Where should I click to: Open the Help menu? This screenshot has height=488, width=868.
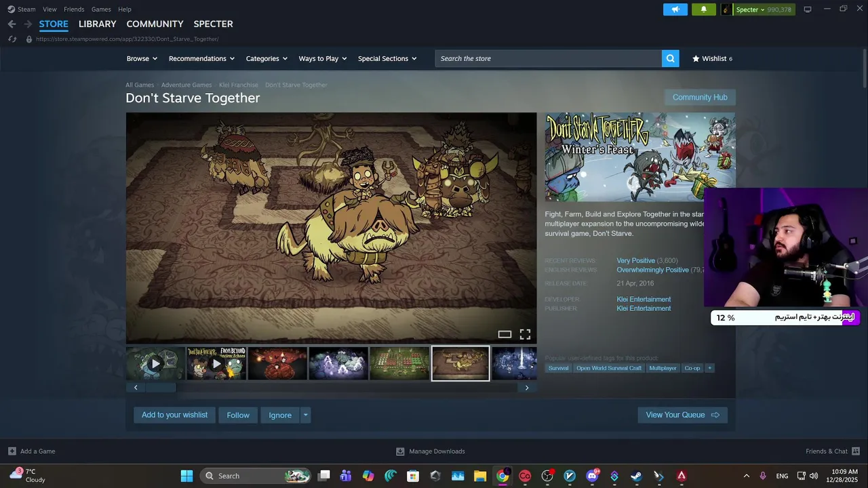(x=125, y=9)
